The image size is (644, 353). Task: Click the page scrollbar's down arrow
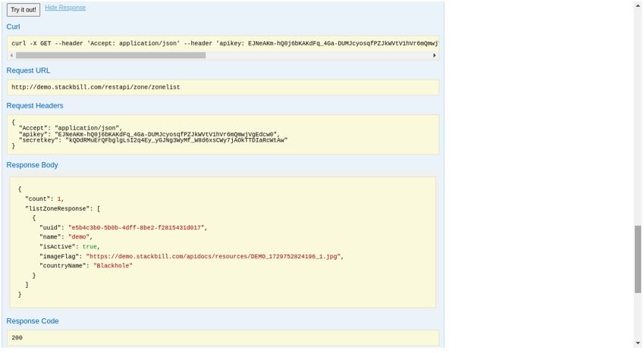click(x=637, y=343)
